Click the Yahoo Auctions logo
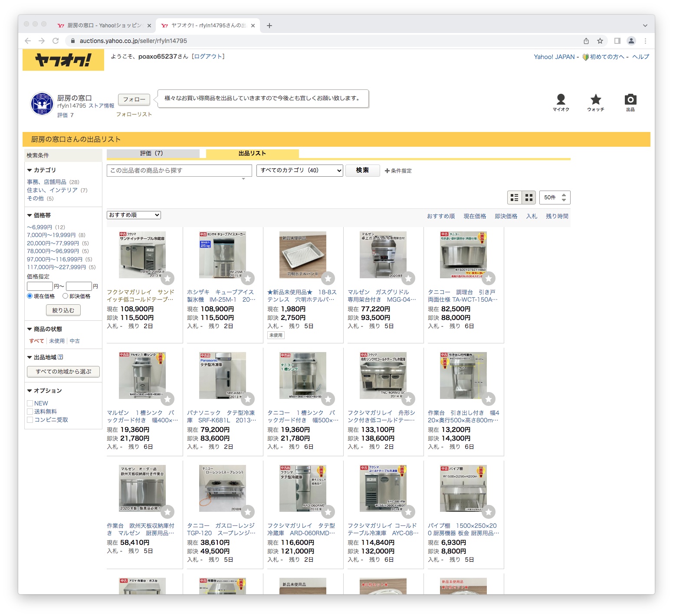The height and width of the screenshot is (616, 673). point(63,60)
